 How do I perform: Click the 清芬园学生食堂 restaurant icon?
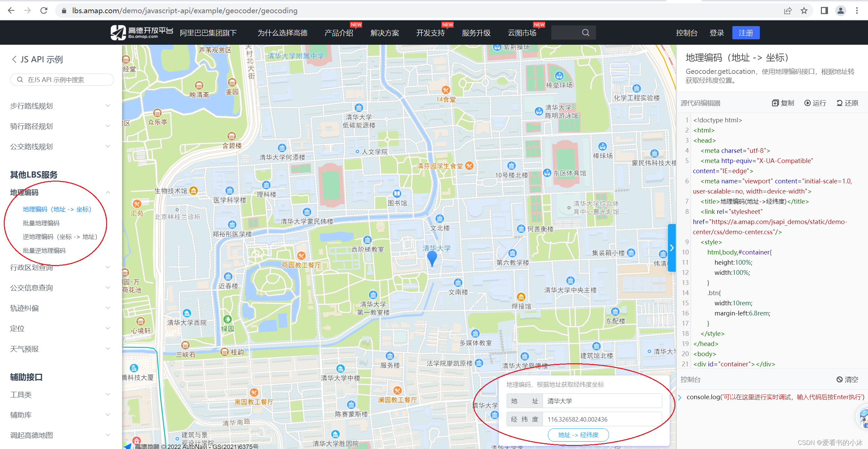point(469,166)
